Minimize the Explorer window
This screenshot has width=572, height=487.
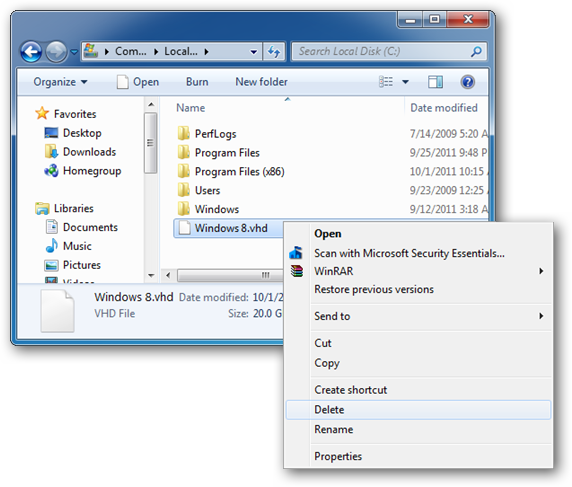click(410, 20)
